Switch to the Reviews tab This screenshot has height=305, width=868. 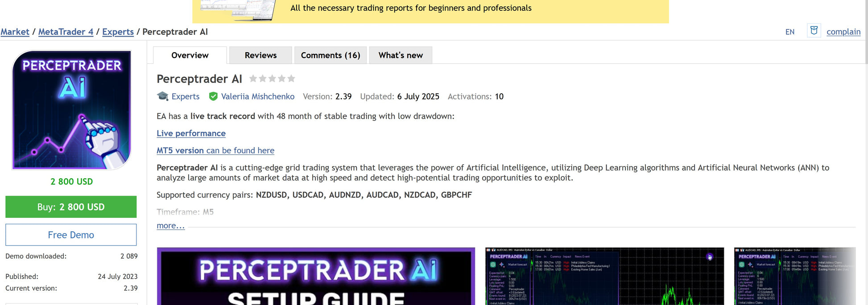[260, 55]
